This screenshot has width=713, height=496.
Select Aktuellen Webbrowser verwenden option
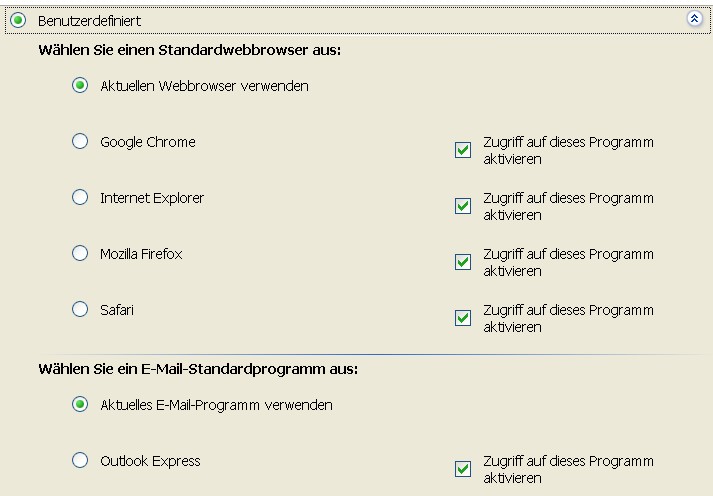coord(80,86)
